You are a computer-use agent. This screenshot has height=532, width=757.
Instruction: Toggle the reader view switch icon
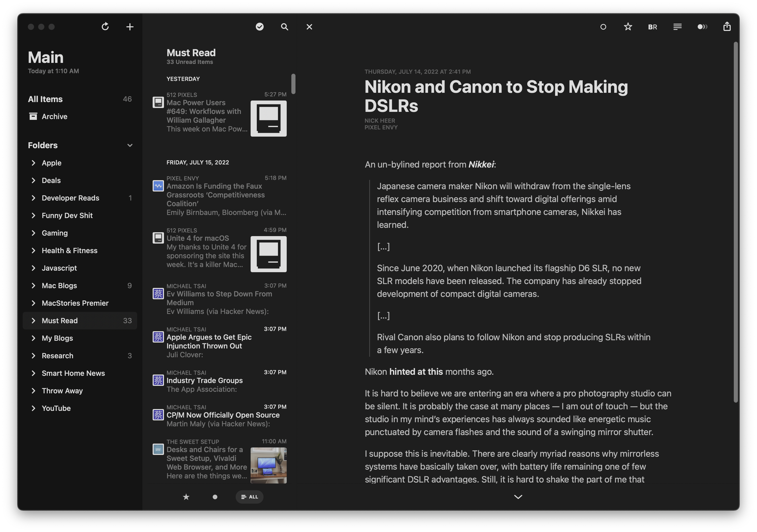[702, 27]
